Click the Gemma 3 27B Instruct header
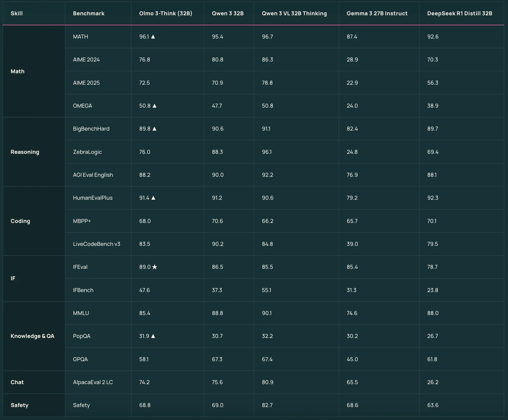 click(377, 14)
